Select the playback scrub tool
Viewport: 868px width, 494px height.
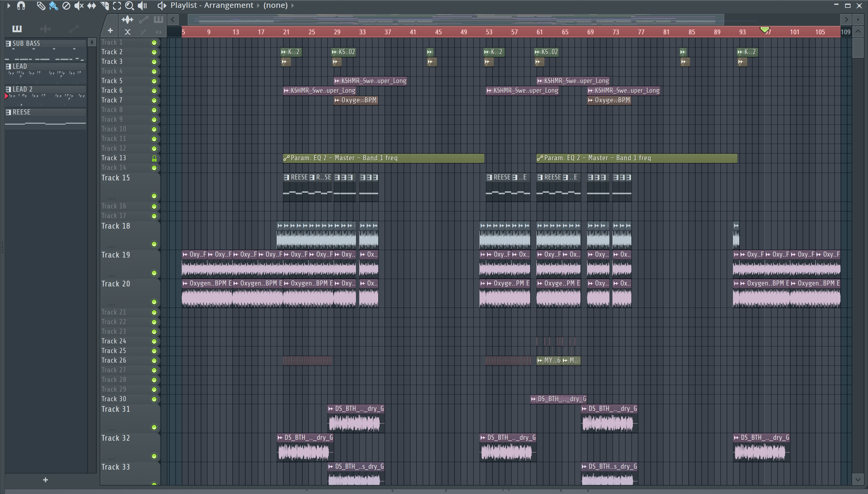(142, 5)
